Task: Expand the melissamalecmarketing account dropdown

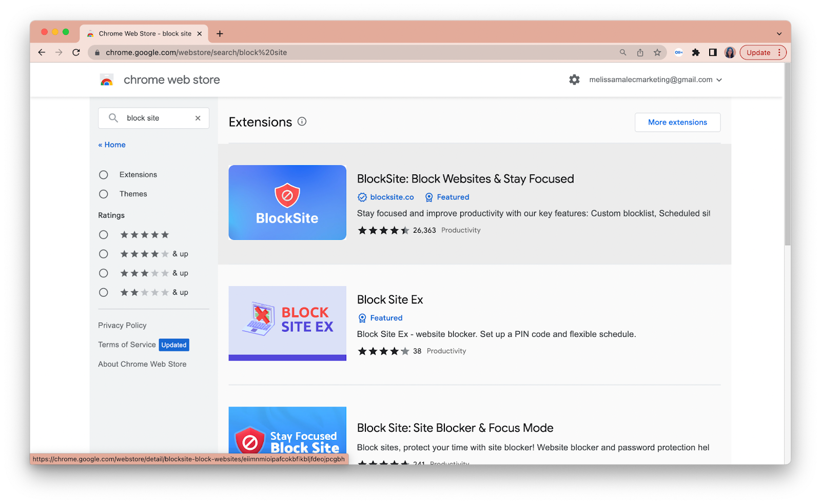Action: coord(656,80)
